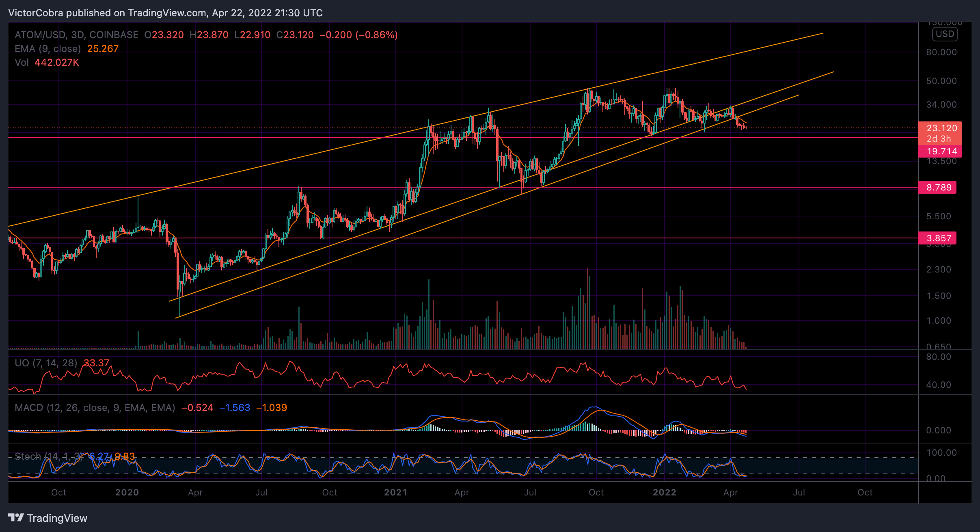This screenshot has width=980, height=532.
Task: Click the 2.300 price axis label
Action: 939,270
